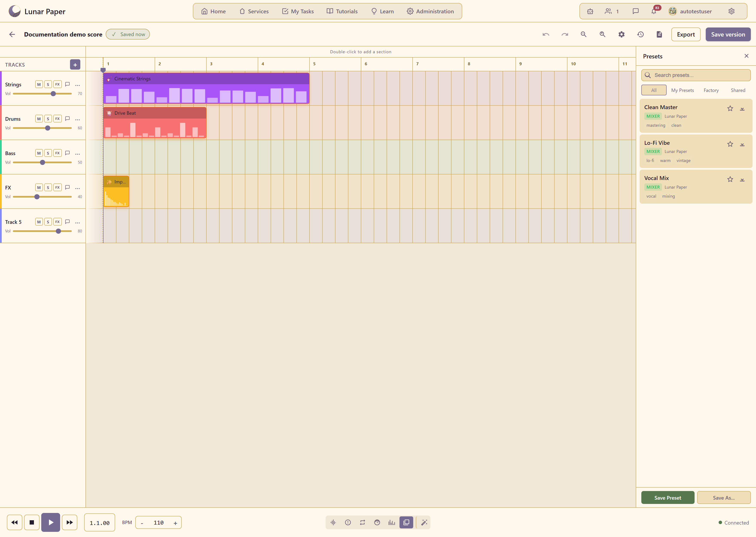Favorite the Vocal Mix preset with the star
This screenshot has width=756, height=537.
(x=730, y=179)
